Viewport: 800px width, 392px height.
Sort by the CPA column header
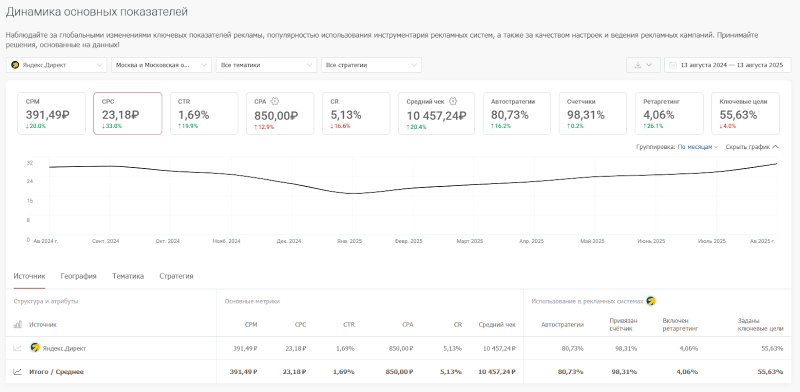[407, 324]
